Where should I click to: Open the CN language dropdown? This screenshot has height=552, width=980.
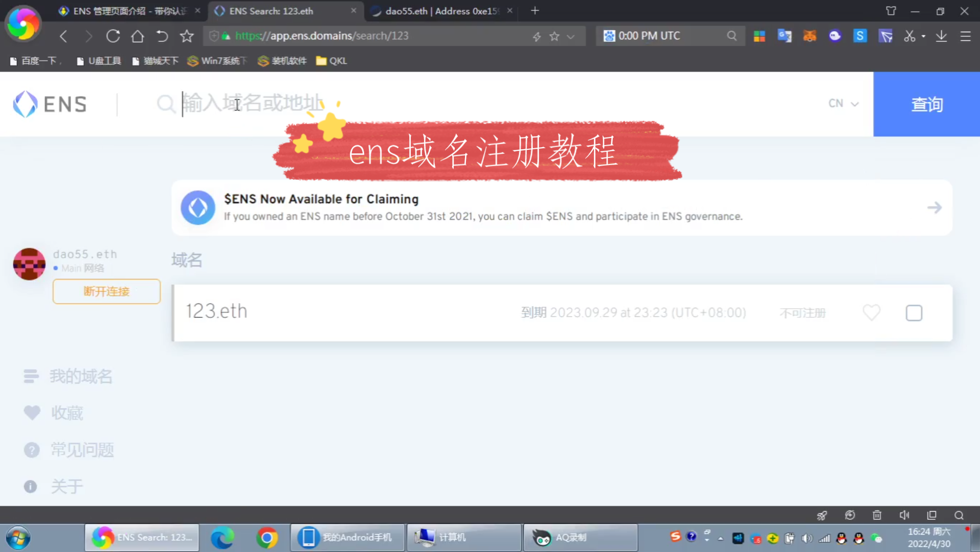click(843, 104)
